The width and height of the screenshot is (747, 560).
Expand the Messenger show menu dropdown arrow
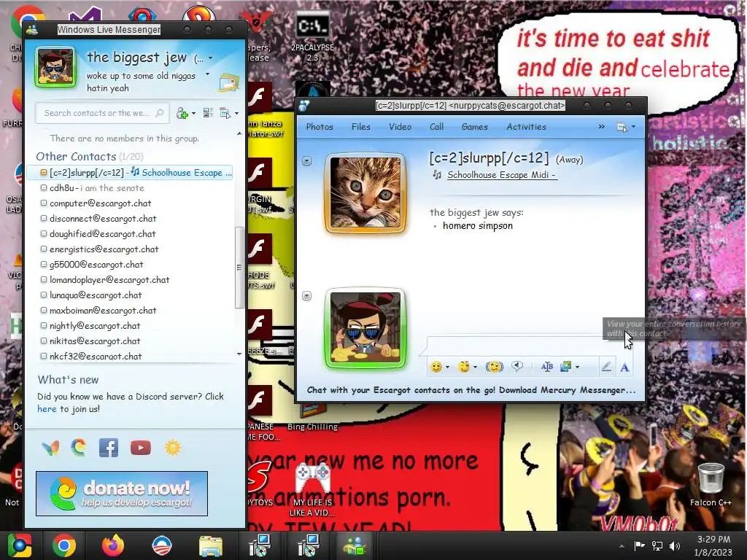coord(236,113)
